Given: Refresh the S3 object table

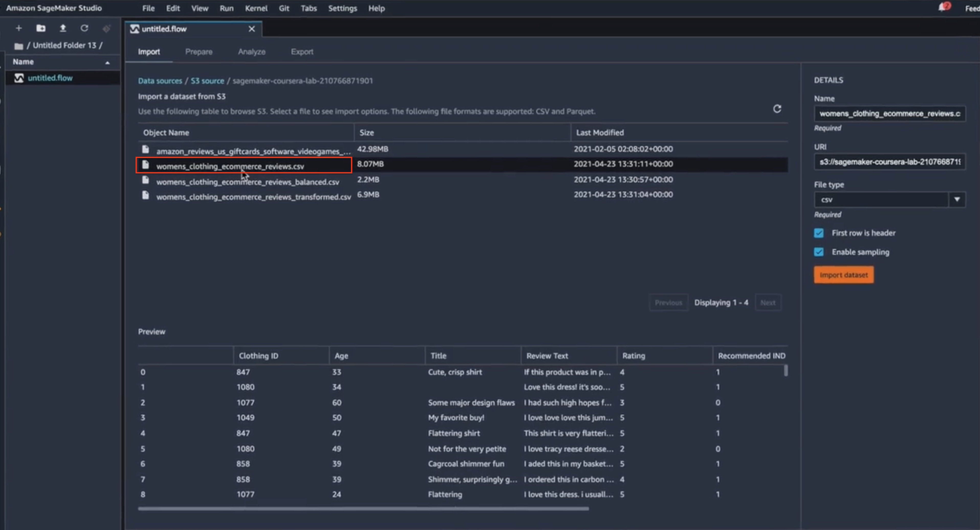Looking at the screenshot, I should [x=777, y=109].
